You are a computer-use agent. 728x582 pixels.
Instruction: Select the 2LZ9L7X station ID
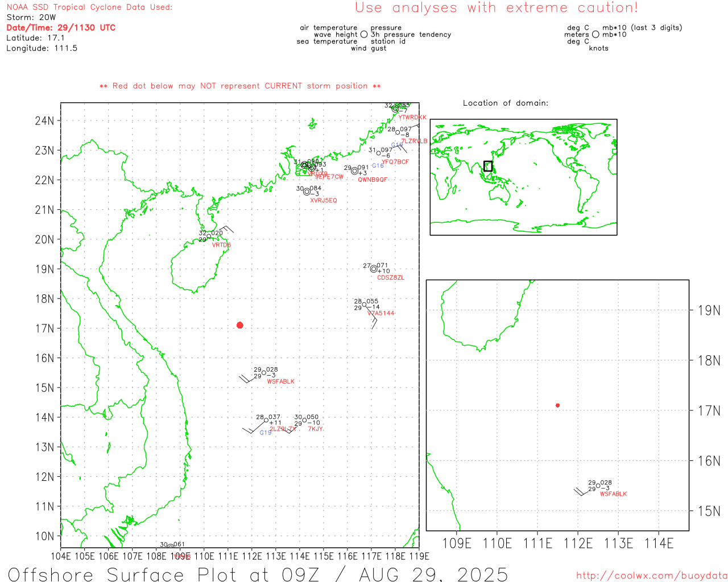(x=283, y=429)
